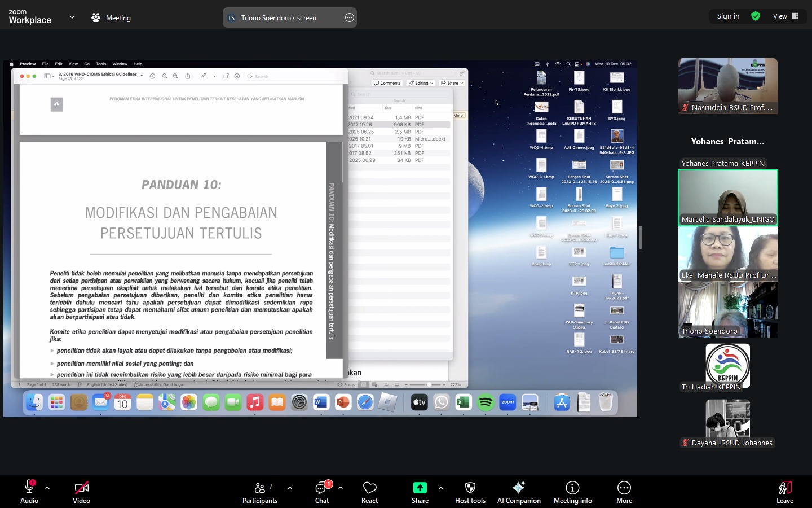Viewport: 812px width, 508px height.
Task: Open the React emoji menu
Action: pos(369,491)
